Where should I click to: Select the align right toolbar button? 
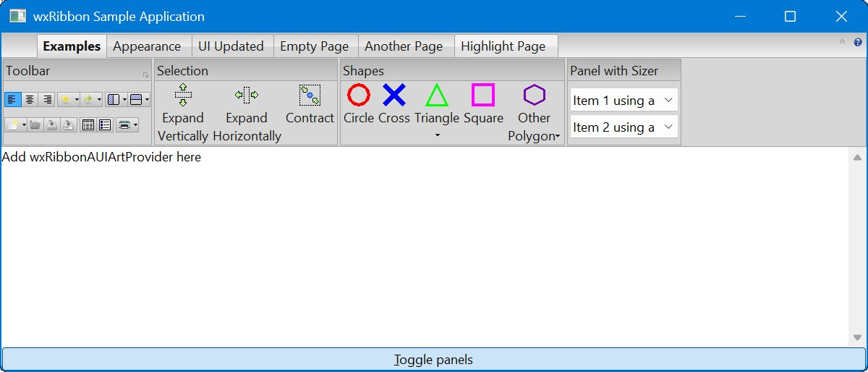coord(46,99)
